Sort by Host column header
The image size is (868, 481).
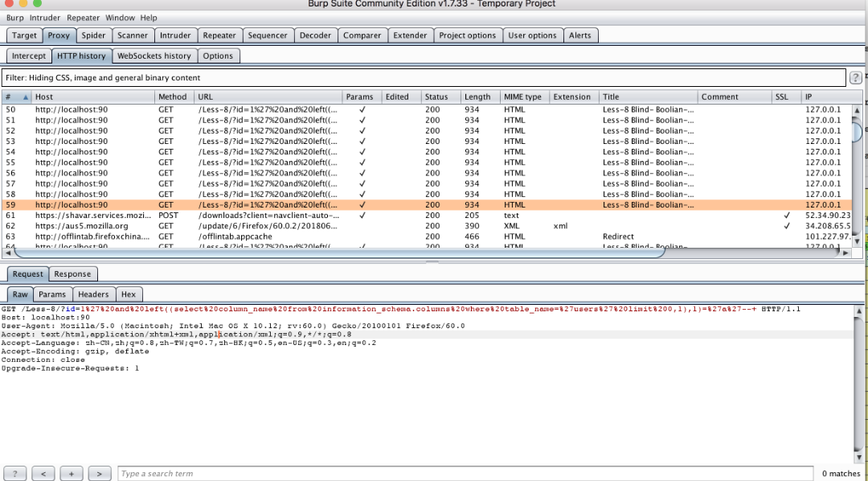pos(93,97)
